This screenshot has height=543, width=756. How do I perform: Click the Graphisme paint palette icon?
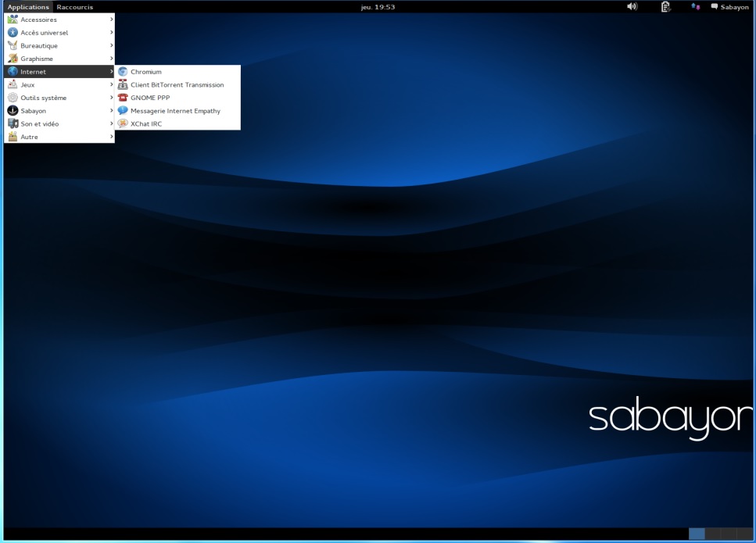(13, 59)
